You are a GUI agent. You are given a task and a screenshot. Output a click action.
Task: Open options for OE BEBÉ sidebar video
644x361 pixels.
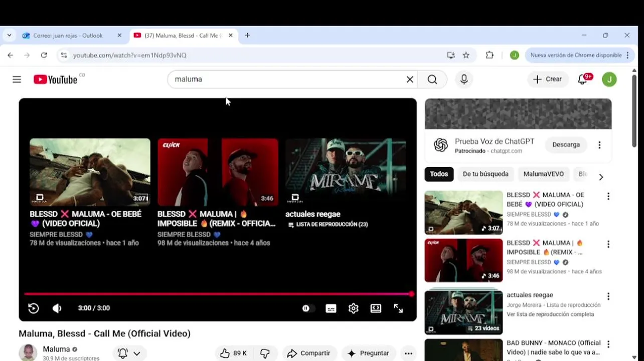coord(608,196)
